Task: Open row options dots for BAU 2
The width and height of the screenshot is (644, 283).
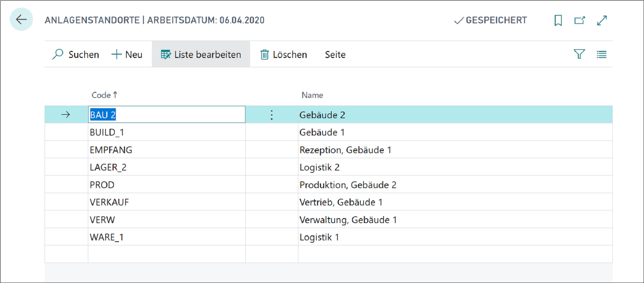Action: [x=272, y=115]
